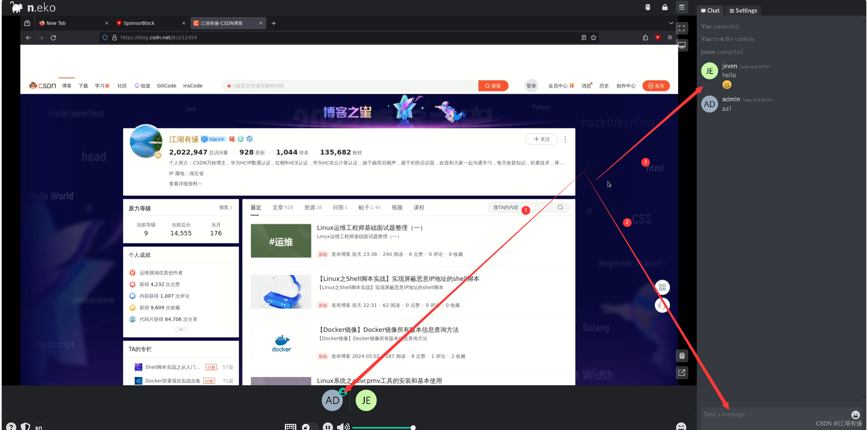The height and width of the screenshot is (430, 868).
Task: Click the 关注 follow button on profile
Action: coord(541,139)
